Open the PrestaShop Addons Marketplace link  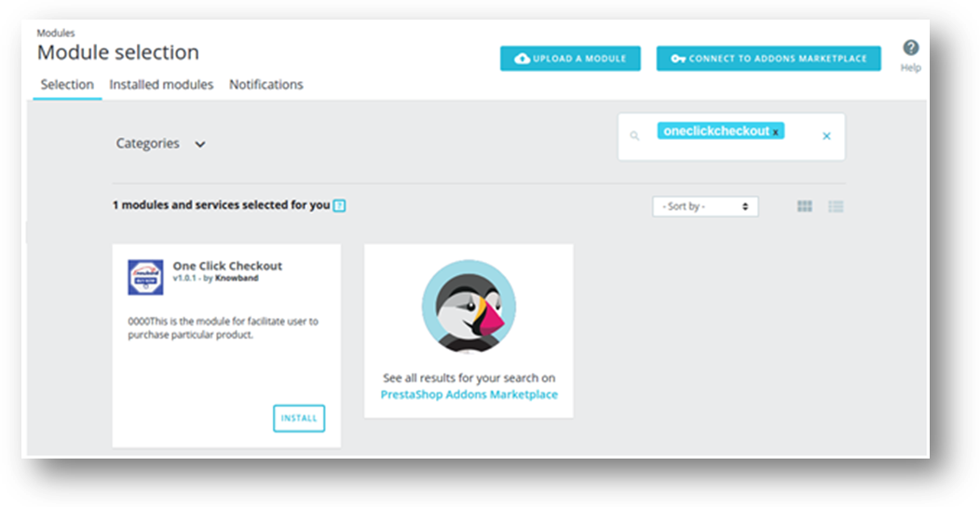(x=469, y=394)
